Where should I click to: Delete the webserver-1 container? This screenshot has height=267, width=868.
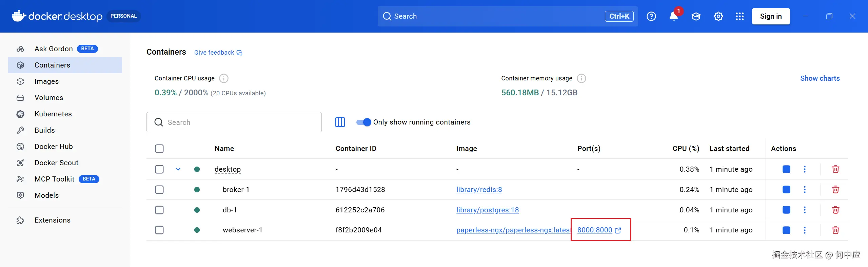pos(835,230)
